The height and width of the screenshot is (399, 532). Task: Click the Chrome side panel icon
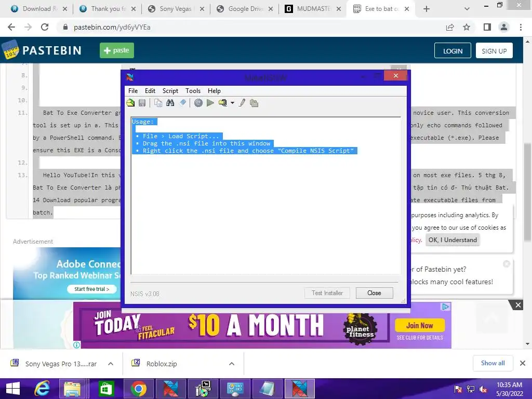[487, 27]
